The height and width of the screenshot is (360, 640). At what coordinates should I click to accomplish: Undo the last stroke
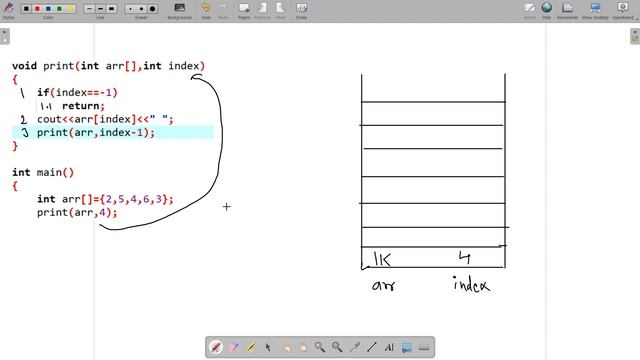point(206,10)
